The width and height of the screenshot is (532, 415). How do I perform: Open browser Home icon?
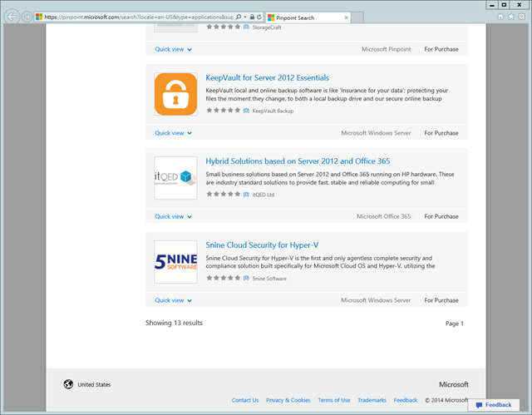[x=500, y=17]
